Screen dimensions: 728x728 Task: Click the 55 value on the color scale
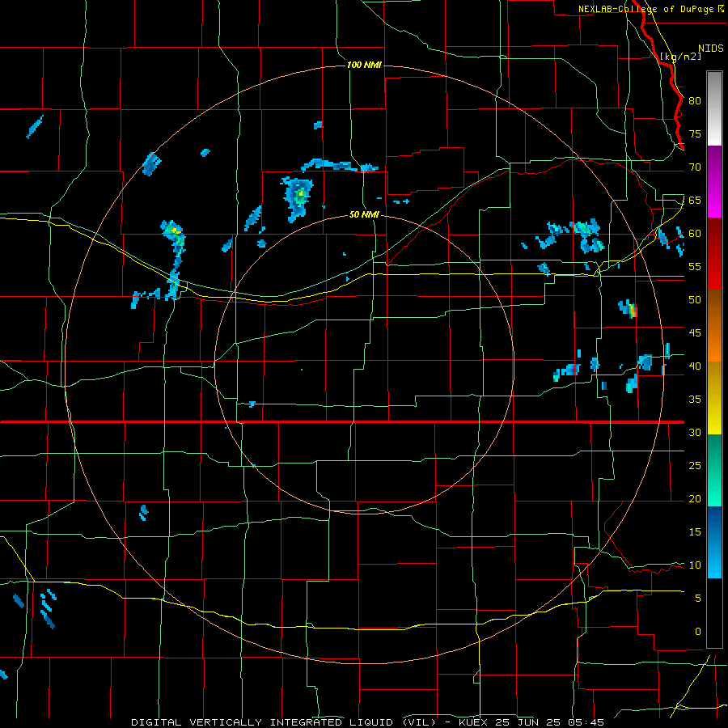pos(695,267)
